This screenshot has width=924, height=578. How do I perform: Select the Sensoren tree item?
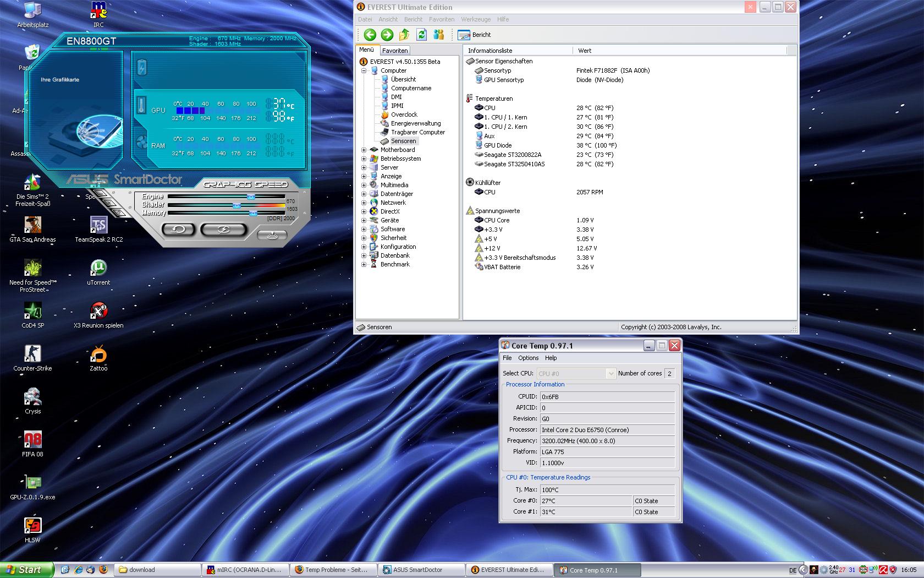point(404,141)
